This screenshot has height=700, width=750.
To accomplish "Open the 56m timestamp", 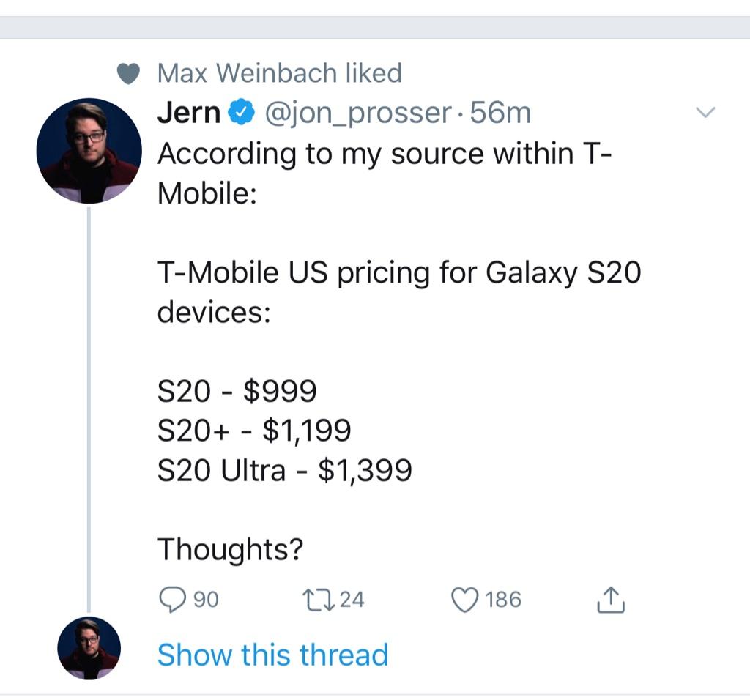I will [x=500, y=113].
